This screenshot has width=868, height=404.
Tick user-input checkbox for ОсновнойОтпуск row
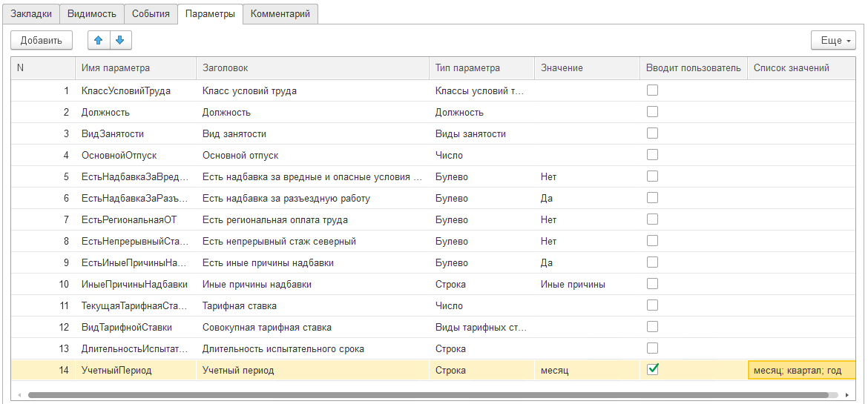tap(653, 154)
